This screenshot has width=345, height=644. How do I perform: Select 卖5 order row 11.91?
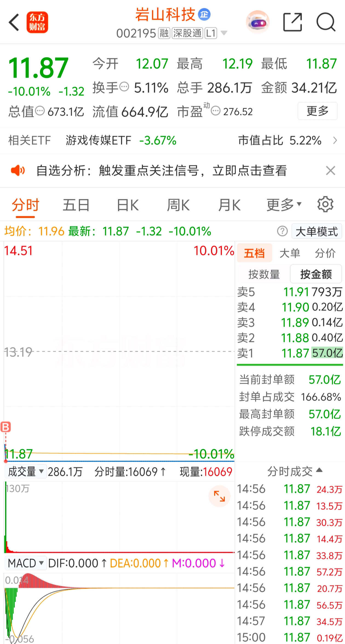pos(290,292)
